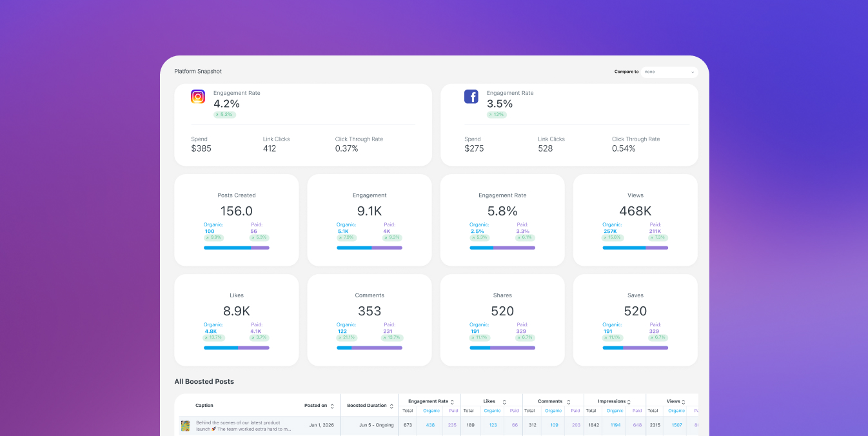Click the Saves card title
The height and width of the screenshot is (436, 868).
coord(635,295)
